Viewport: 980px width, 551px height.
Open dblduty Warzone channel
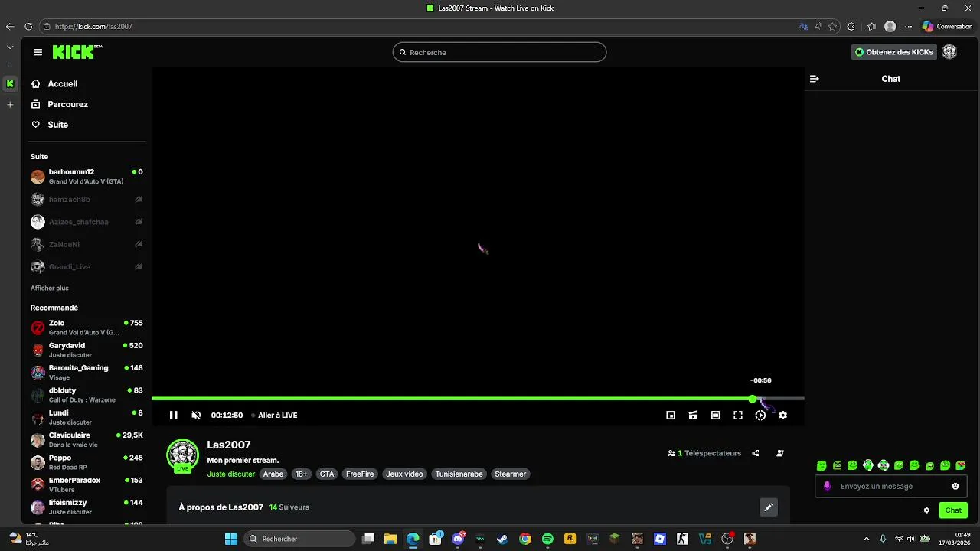click(87, 395)
